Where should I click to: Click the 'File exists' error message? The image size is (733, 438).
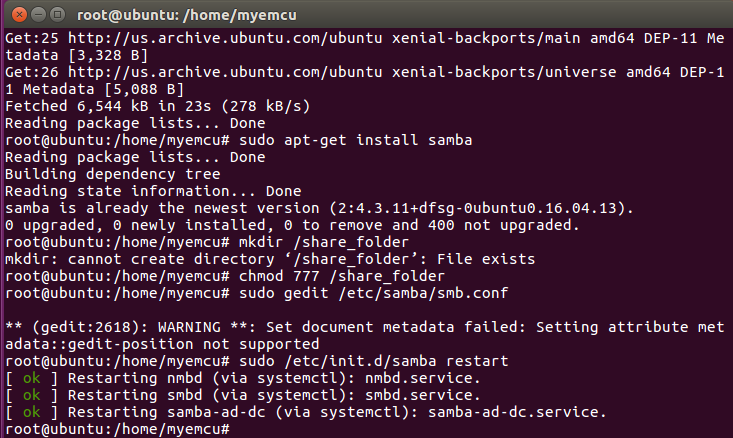(486, 259)
